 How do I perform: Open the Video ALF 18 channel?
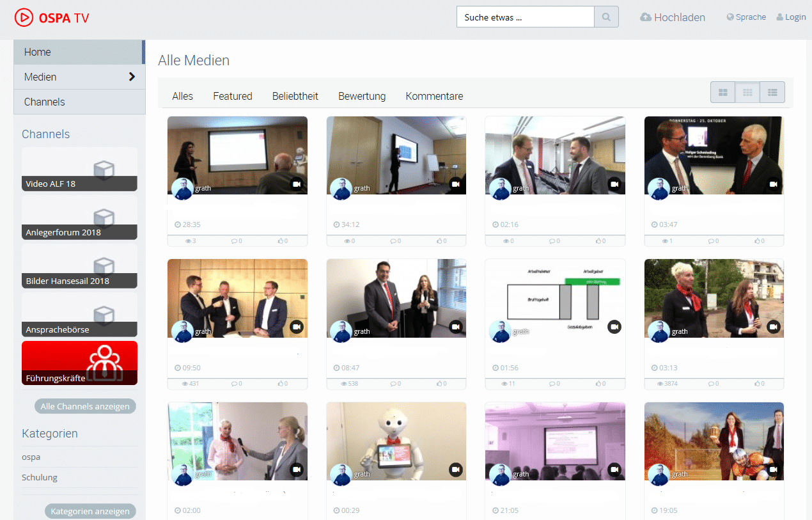[x=79, y=169]
